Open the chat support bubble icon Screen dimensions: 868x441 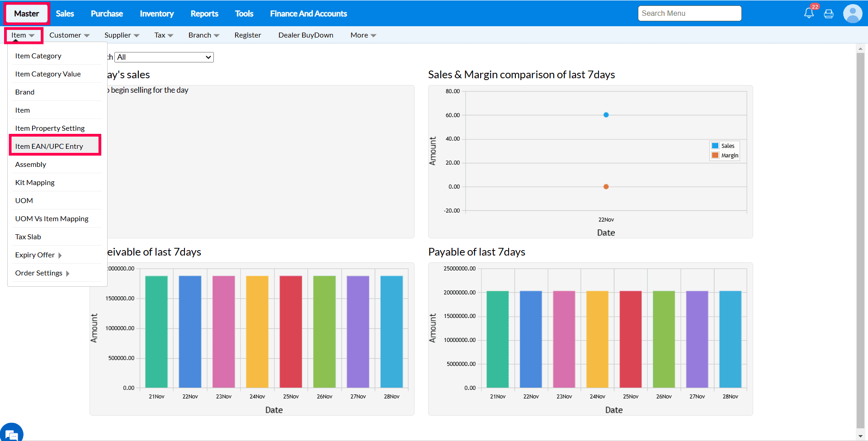pyautogui.click(x=12, y=433)
